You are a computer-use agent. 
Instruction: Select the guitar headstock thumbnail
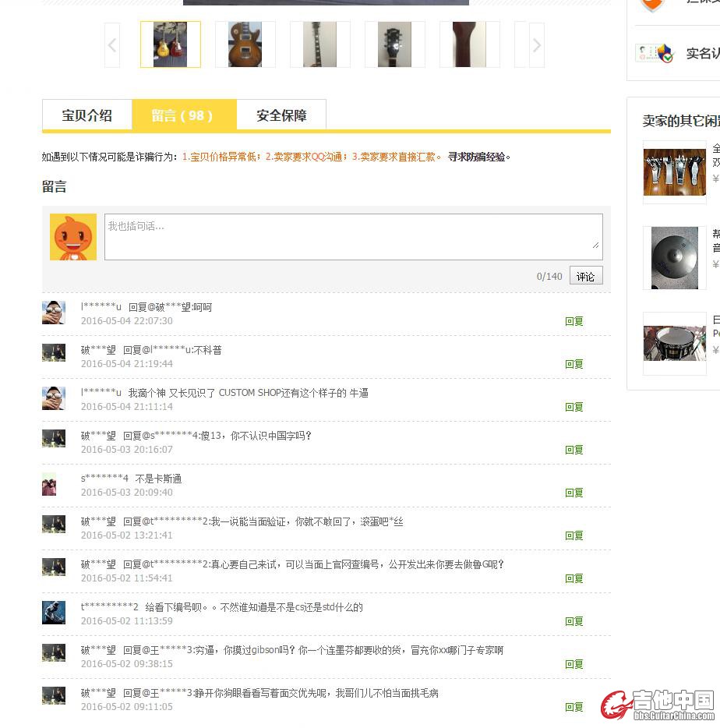(394, 44)
